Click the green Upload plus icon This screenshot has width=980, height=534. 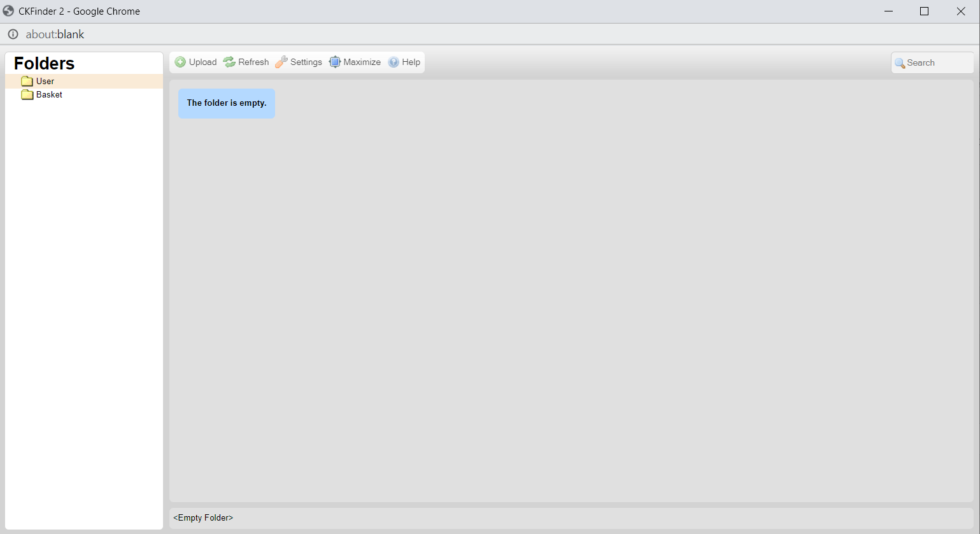pyautogui.click(x=180, y=62)
